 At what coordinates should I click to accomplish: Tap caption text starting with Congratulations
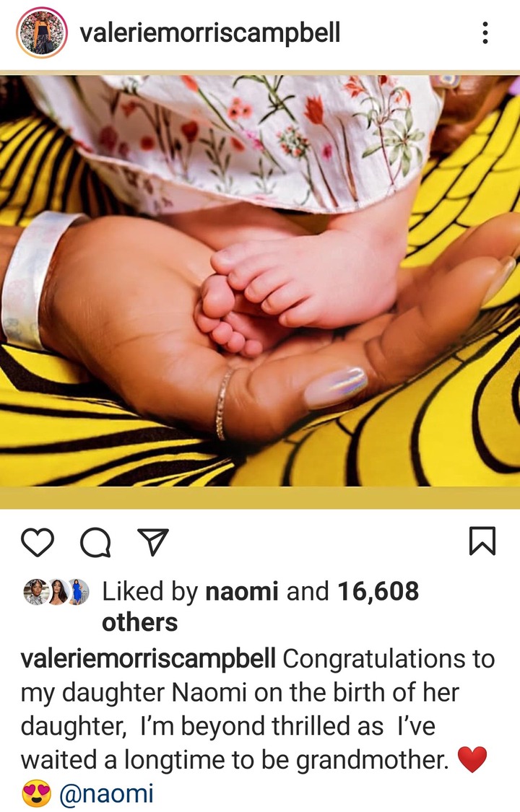257,709
